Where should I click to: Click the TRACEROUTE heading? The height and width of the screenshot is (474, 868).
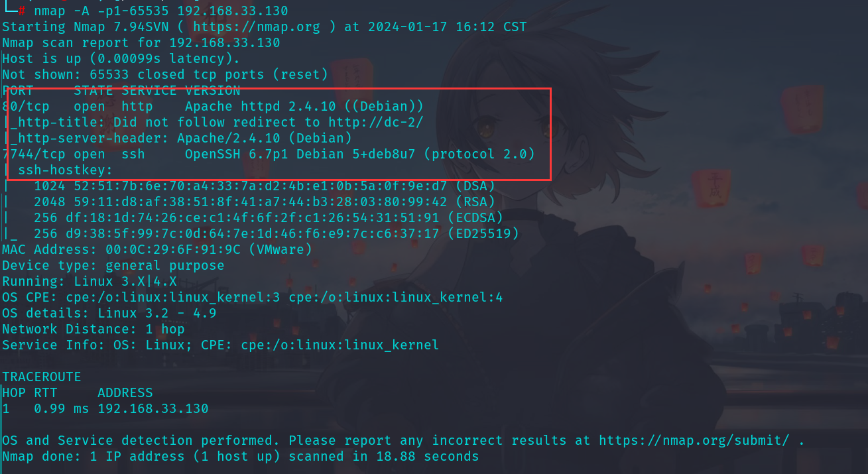[42, 377]
